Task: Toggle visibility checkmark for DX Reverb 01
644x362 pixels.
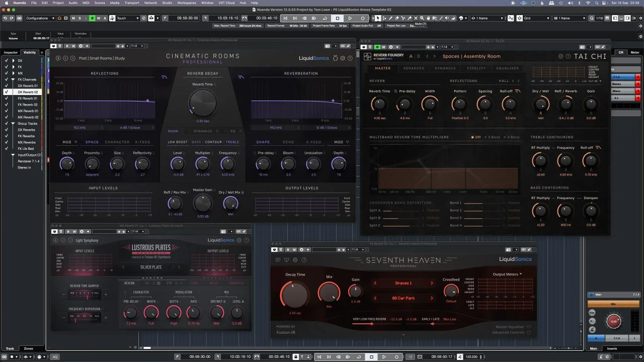Action: click(7, 86)
